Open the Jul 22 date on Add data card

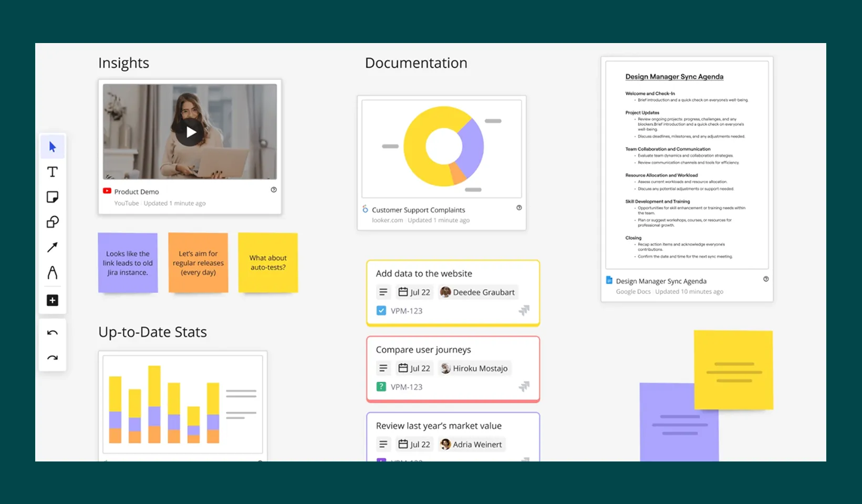tap(414, 292)
